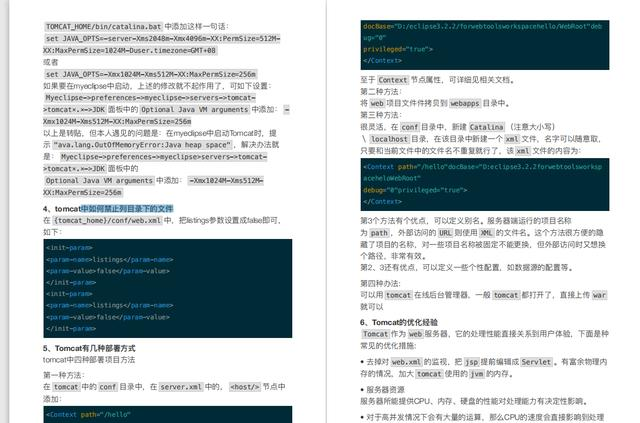The width and height of the screenshot is (640, 423).
Task: Click the sentence 服务器所能提供CPU、内存、硬盘的性能
Action: tap(474, 401)
